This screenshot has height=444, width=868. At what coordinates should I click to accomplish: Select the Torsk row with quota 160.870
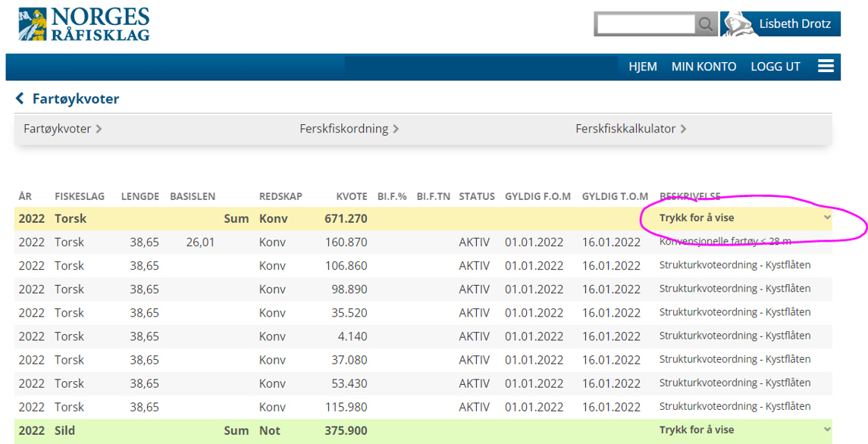349,242
